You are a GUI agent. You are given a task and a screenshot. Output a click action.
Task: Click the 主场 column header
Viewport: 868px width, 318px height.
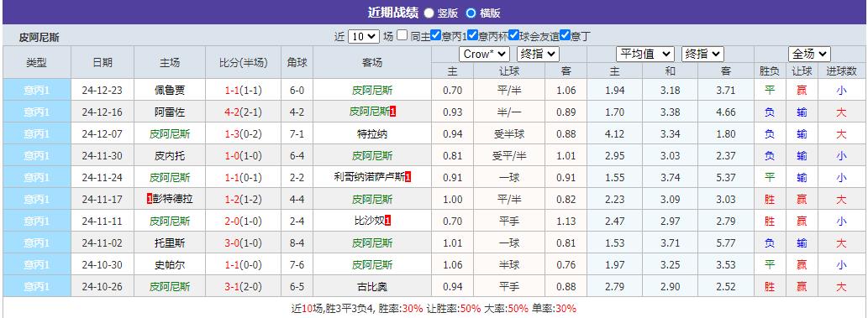pos(170,62)
